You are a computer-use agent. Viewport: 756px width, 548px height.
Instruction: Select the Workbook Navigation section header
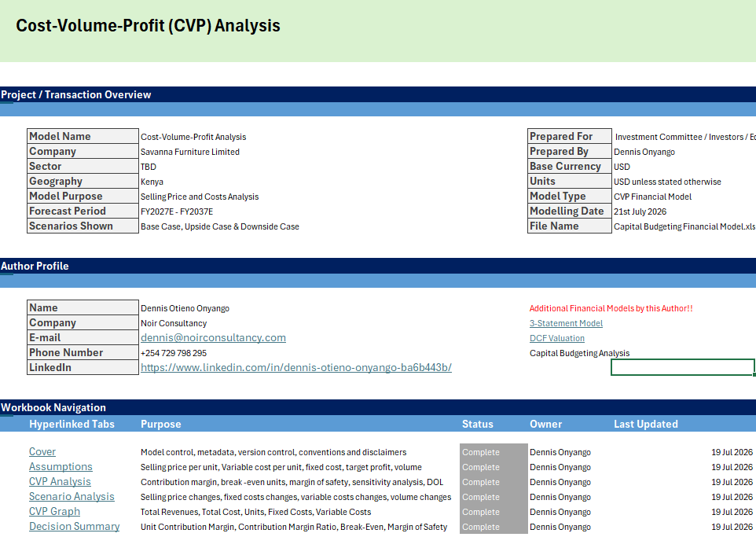(x=53, y=407)
